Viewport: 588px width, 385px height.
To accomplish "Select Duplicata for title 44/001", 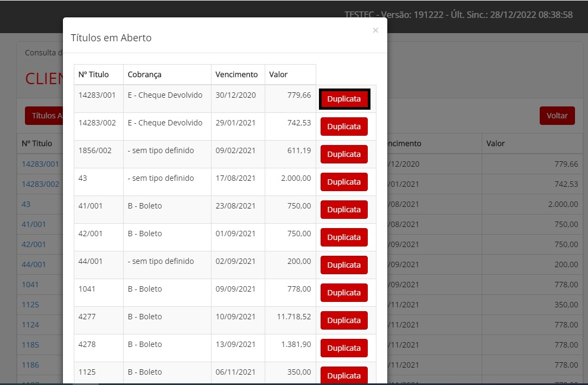I will coord(344,265).
